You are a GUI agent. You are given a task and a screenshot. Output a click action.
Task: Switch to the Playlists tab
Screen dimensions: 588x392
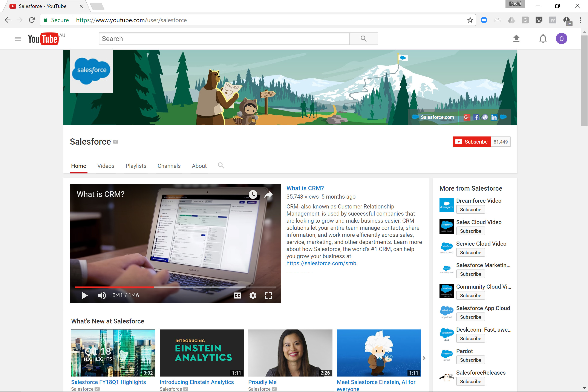pos(136,166)
